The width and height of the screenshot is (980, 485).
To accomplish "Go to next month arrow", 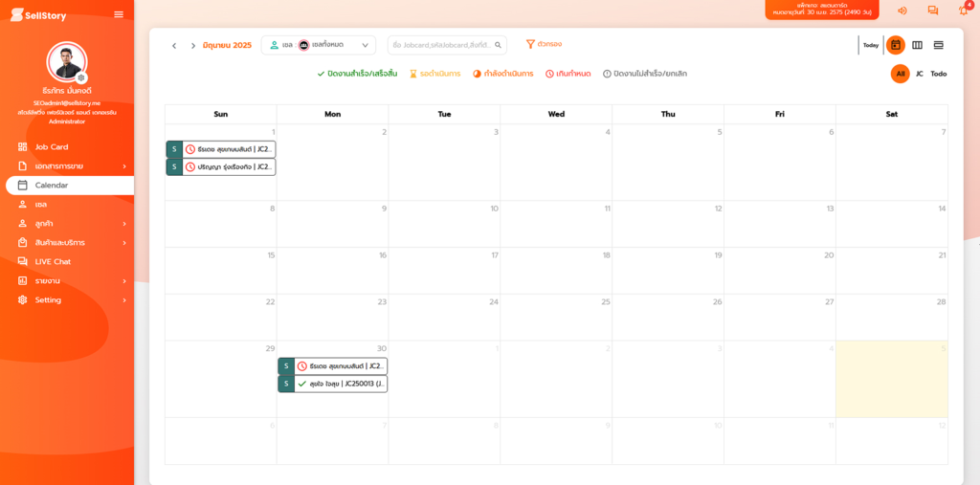I will tap(193, 45).
